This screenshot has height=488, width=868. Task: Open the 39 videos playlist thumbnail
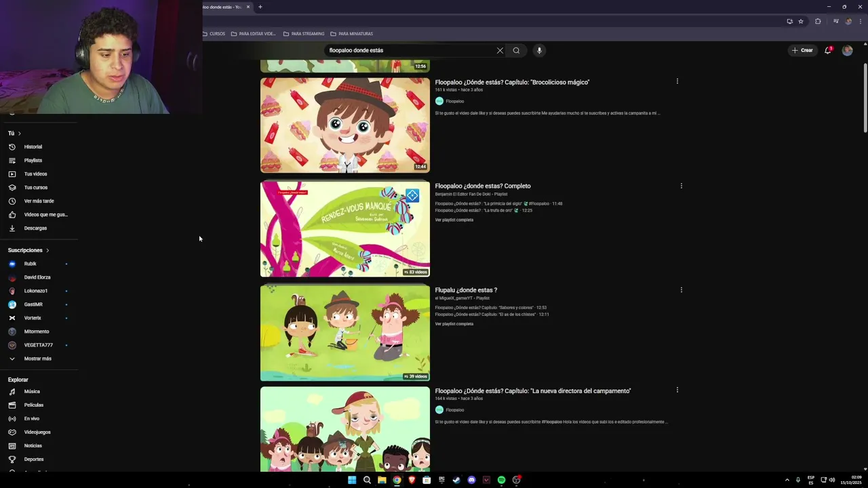click(x=345, y=333)
